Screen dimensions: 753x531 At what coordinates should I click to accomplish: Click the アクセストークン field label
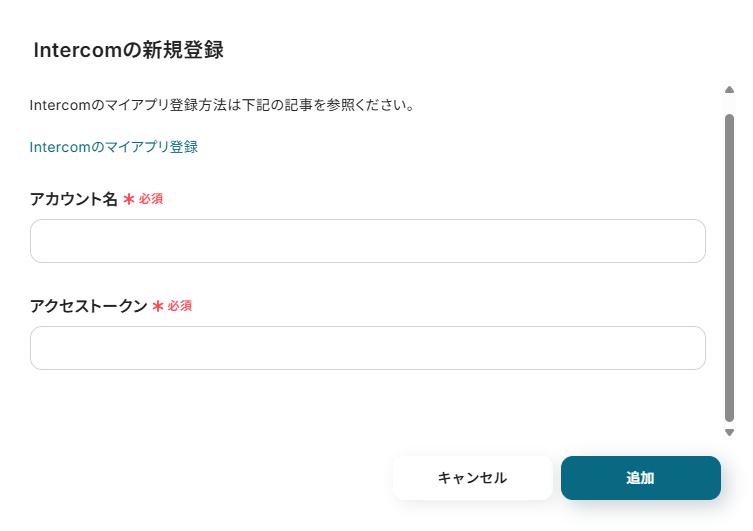pyautogui.click(x=88, y=306)
